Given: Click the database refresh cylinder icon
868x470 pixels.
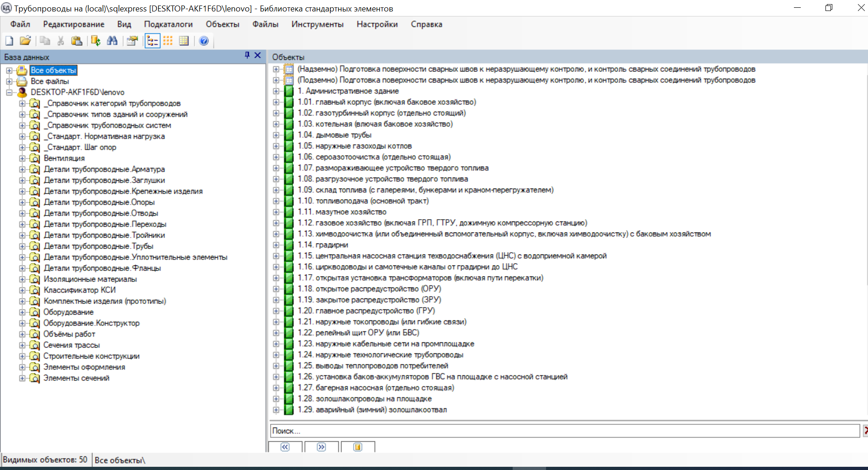Looking at the screenshot, I should (x=96, y=41).
